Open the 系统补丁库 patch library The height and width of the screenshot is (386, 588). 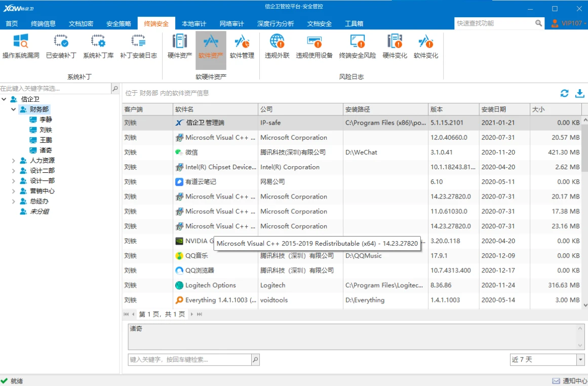coord(98,47)
